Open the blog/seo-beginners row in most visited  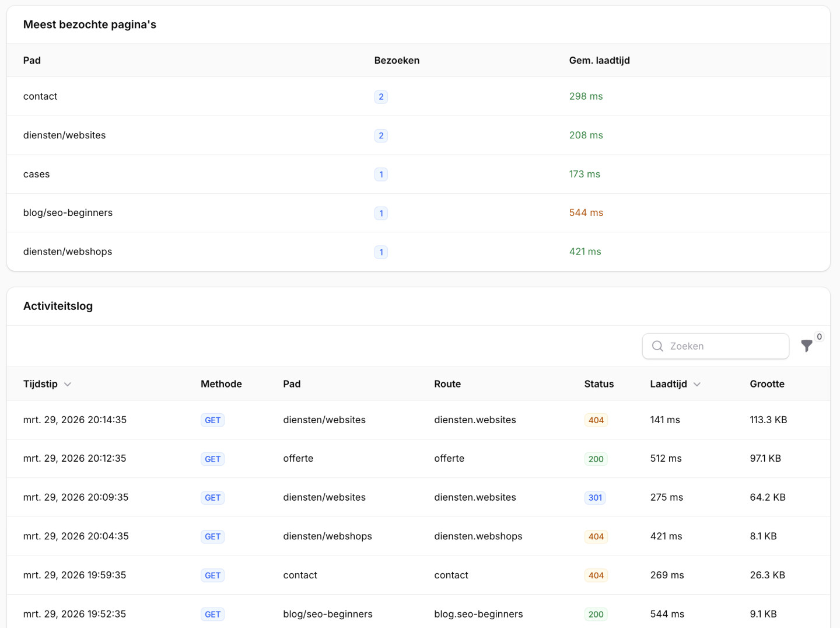(68, 213)
